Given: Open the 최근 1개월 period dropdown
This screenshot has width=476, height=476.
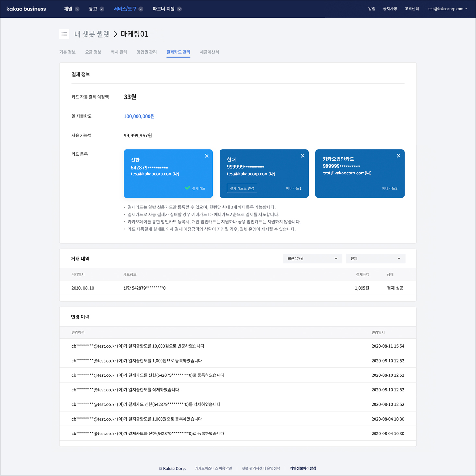Looking at the screenshot, I should pos(312,259).
